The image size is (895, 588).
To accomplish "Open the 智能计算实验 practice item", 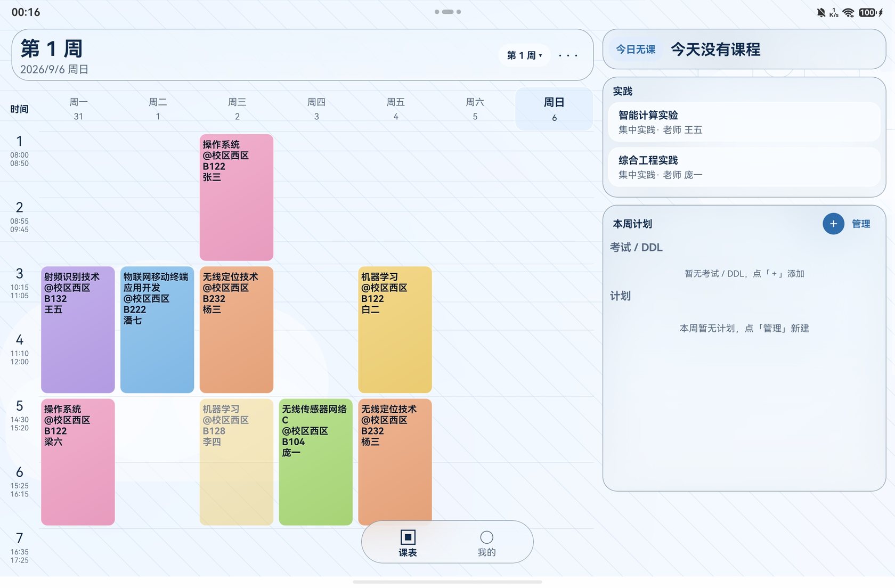I will pos(744,122).
